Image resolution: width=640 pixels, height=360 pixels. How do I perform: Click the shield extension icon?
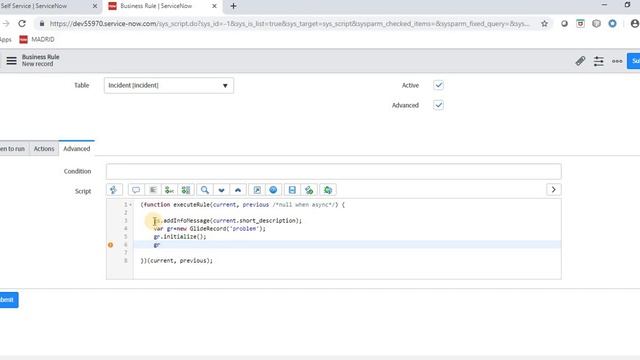596,24
